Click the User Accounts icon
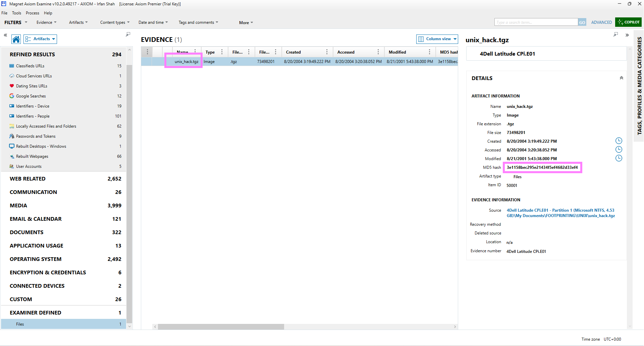 [12, 166]
